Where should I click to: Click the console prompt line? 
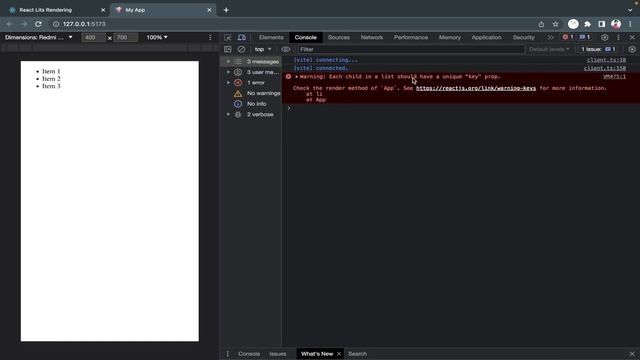click(x=461, y=108)
